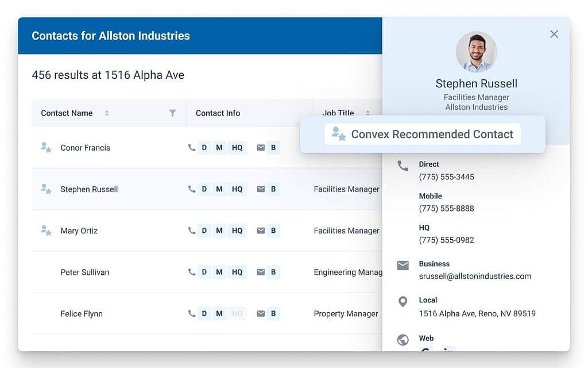The width and height of the screenshot is (588, 368).
Task: Click email srussell@allstonindustries.com
Action: (x=475, y=276)
